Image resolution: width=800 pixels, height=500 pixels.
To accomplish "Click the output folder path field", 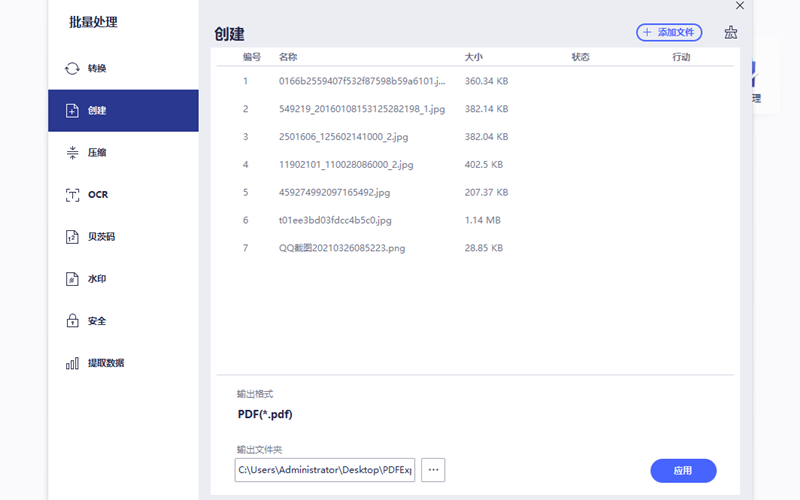I will 325,470.
